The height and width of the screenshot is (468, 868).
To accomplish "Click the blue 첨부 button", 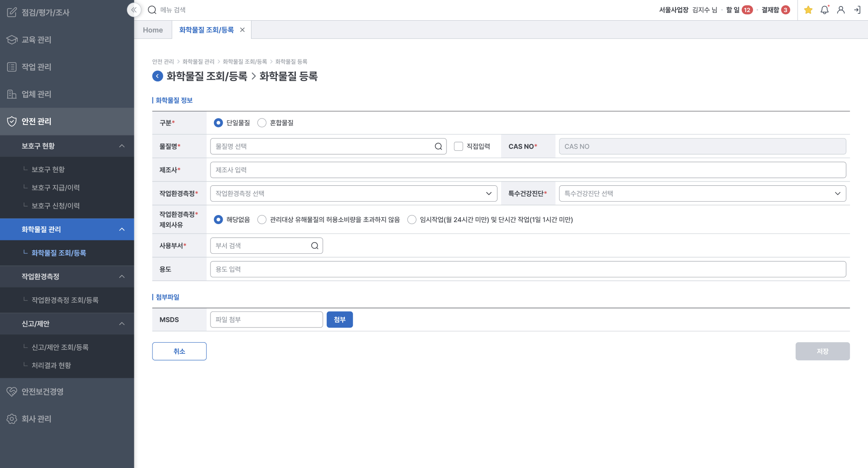I will pyautogui.click(x=339, y=320).
